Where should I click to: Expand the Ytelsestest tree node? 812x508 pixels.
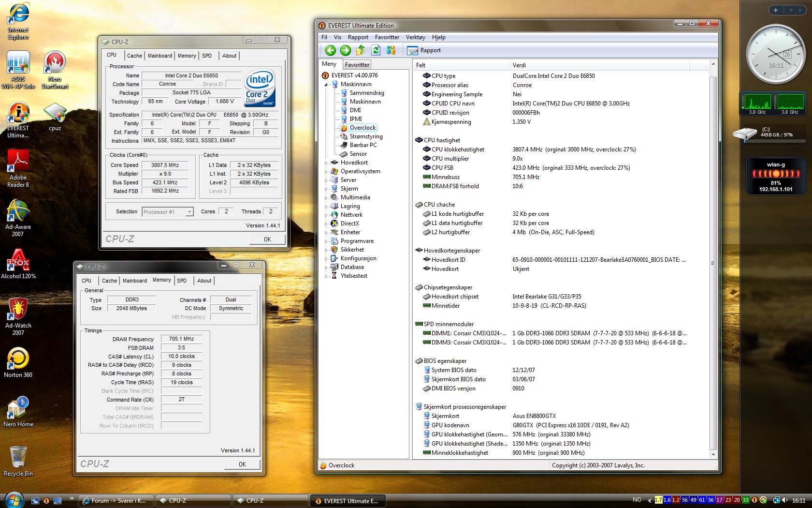[x=326, y=276]
